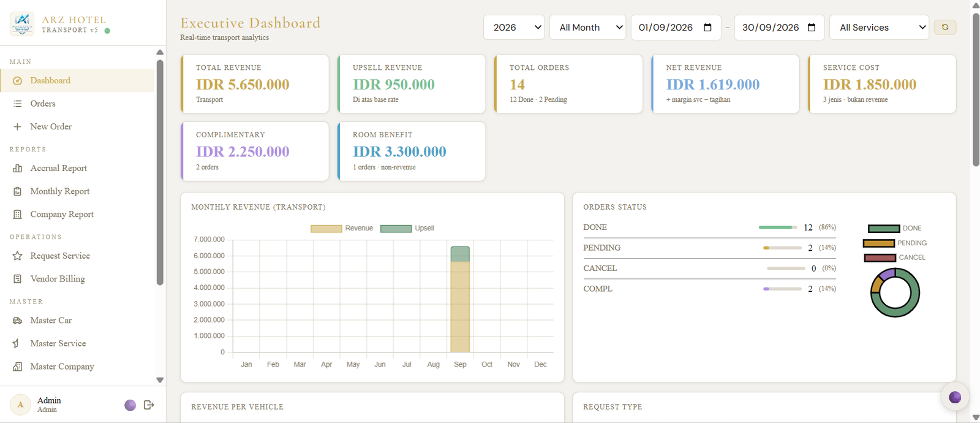Click the purple theme circle beside Admin
Screen dimensions: 980x423
pos(130,405)
